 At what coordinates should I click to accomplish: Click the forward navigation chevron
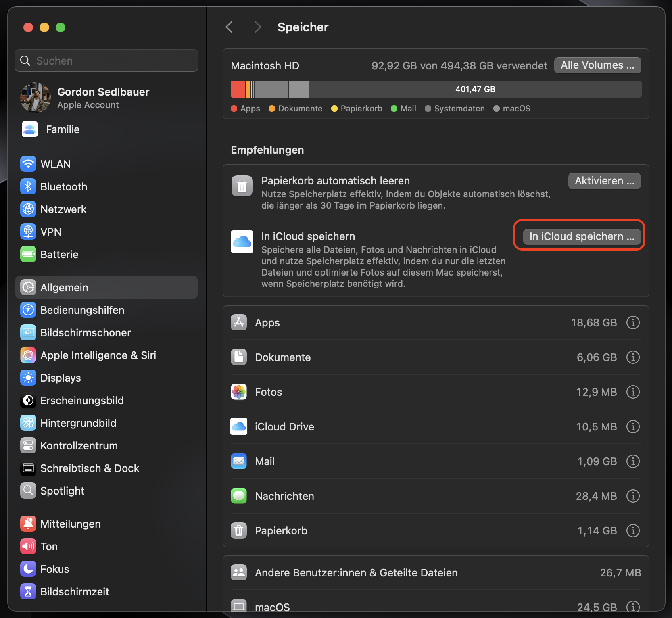click(258, 27)
